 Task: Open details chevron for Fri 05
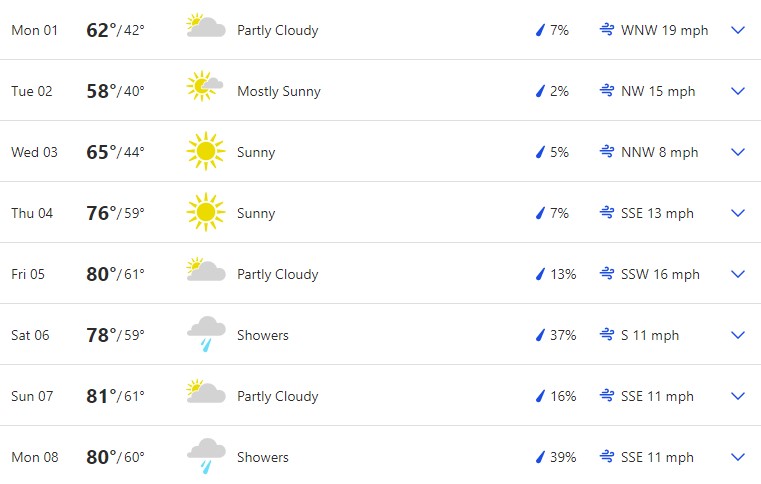click(x=738, y=274)
